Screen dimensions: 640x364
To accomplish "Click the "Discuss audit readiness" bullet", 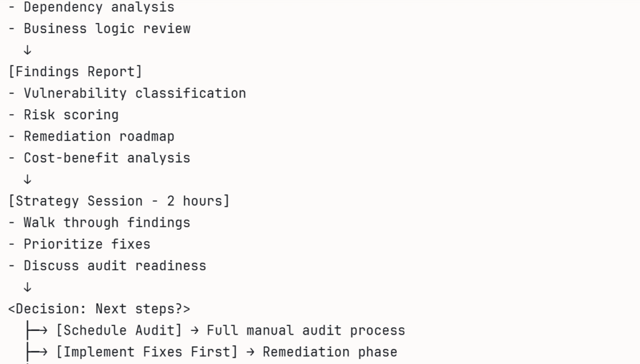I will 114,265.
